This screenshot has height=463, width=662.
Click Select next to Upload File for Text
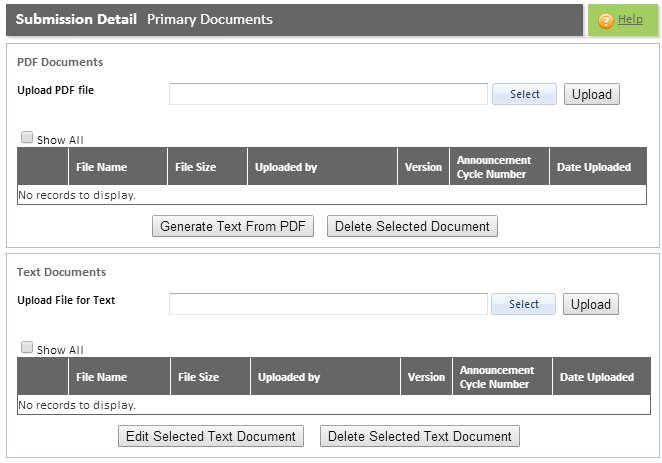[x=524, y=304]
